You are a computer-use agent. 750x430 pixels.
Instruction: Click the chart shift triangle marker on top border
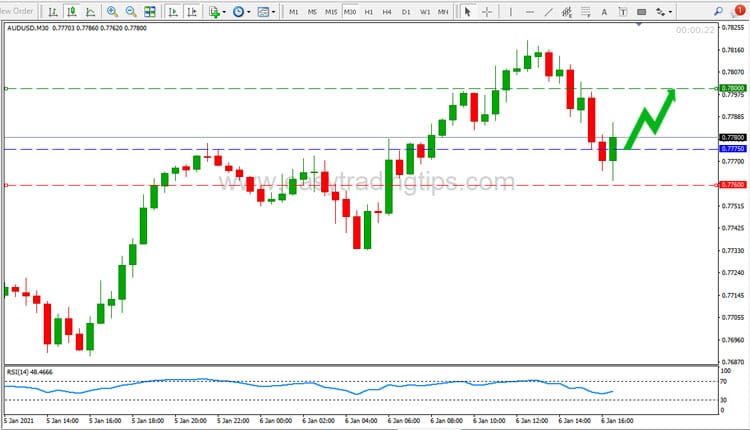[x=639, y=23]
